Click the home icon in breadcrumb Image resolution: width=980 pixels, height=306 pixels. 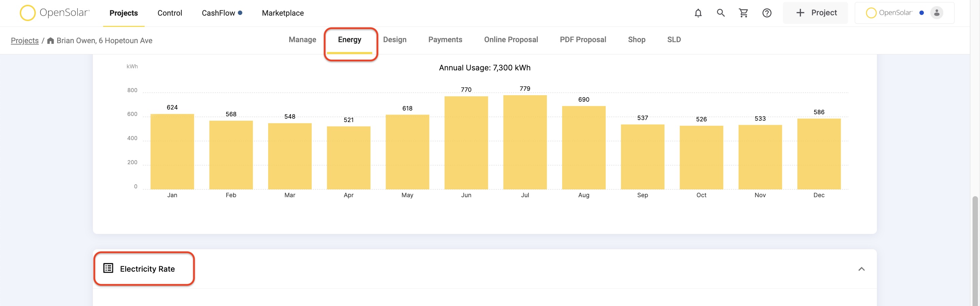[x=50, y=41]
